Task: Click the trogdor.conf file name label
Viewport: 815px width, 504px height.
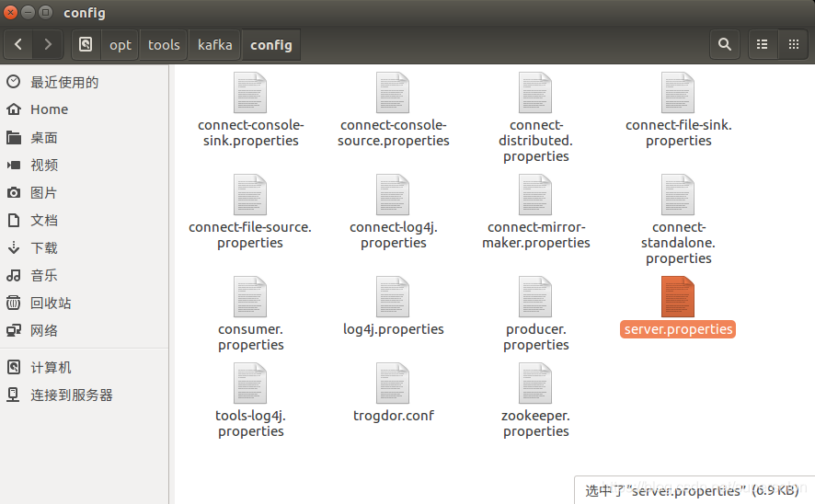Action: [394, 416]
